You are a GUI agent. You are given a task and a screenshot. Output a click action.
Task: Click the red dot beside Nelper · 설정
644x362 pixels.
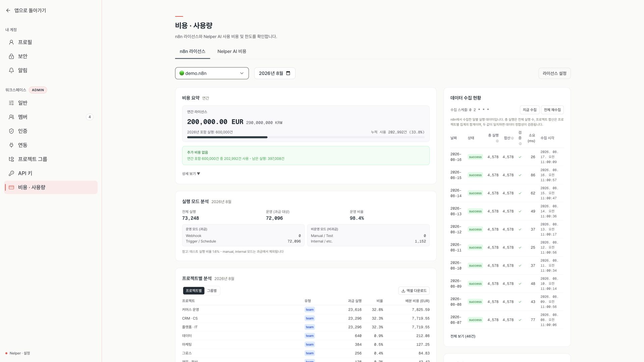coord(6,353)
